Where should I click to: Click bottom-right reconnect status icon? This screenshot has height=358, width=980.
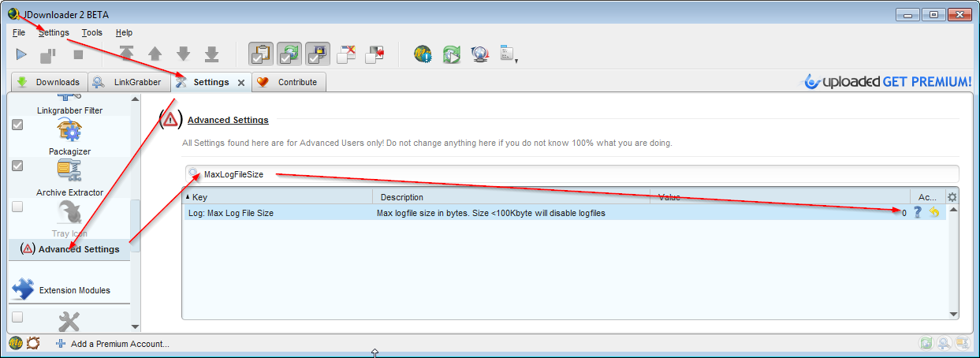(927, 343)
